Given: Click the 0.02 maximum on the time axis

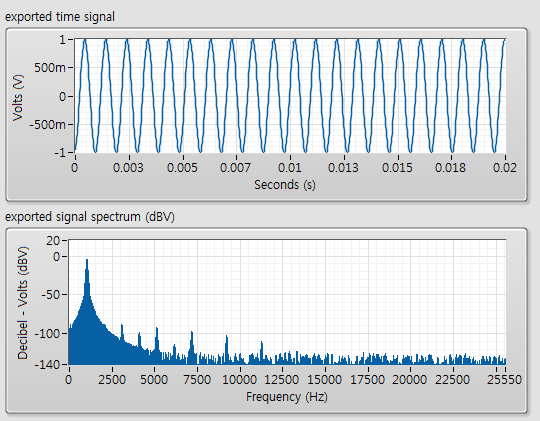Looking at the screenshot, I should pyautogui.click(x=505, y=168).
